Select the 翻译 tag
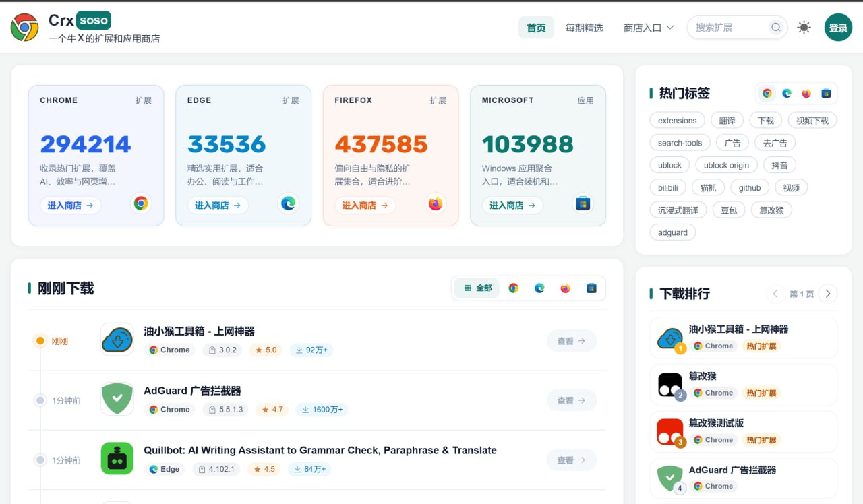This screenshot has width=863, height=504. 727,121
